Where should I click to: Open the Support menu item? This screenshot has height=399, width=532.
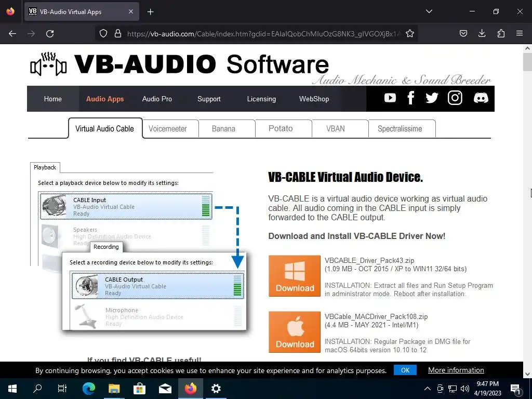(x=209, y=99)
